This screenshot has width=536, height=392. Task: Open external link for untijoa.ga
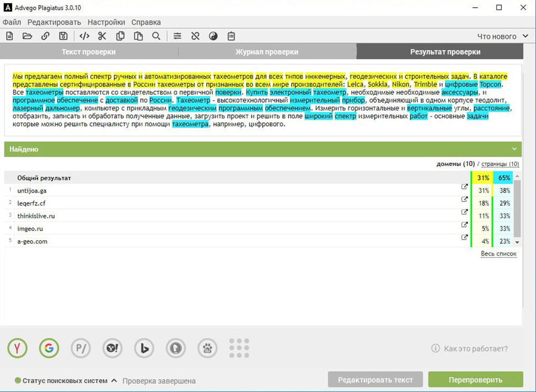pyautogui.click(x=464, y=187)
